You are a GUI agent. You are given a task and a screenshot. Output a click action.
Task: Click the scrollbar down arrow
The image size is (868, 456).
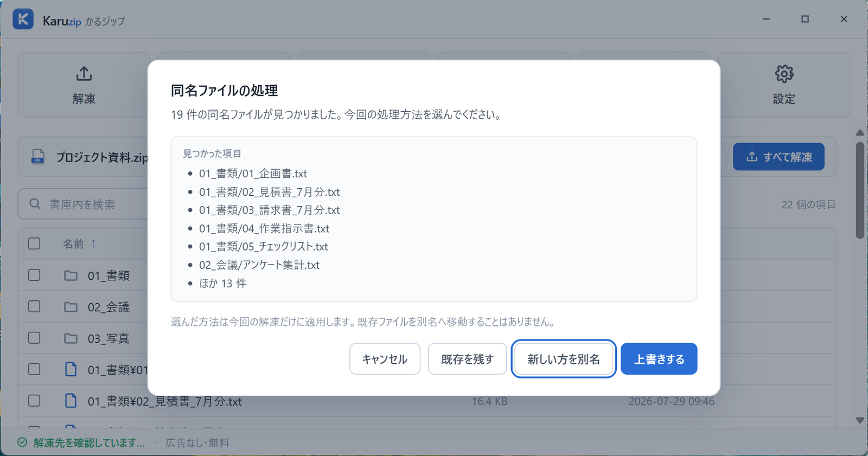[860, 420]
